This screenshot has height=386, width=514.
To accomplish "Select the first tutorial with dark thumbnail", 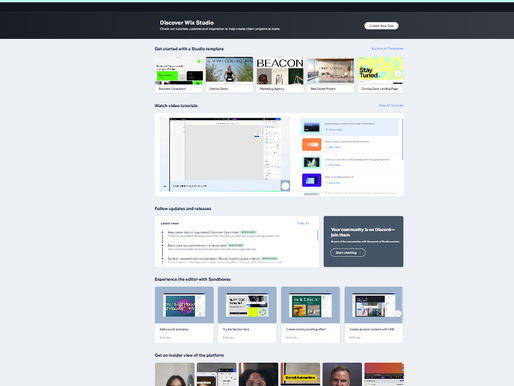I will pos(349,127).
